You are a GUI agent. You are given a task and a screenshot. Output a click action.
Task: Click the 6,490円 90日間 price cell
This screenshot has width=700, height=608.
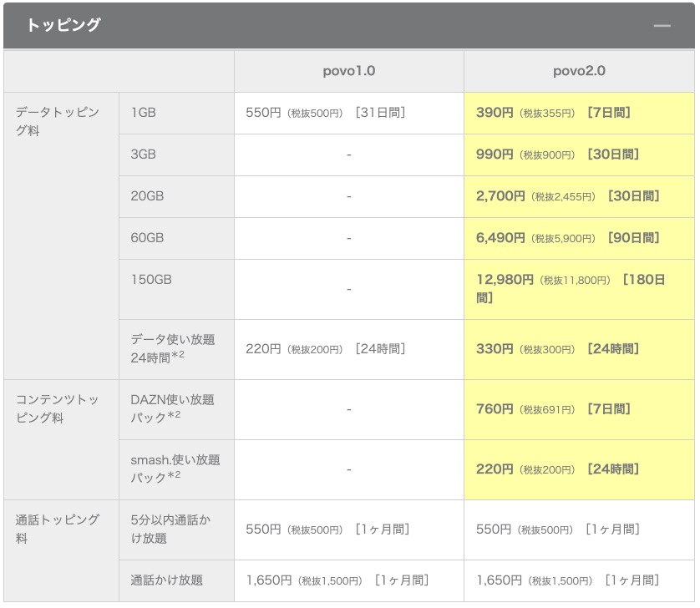click(x=567, y=238)
